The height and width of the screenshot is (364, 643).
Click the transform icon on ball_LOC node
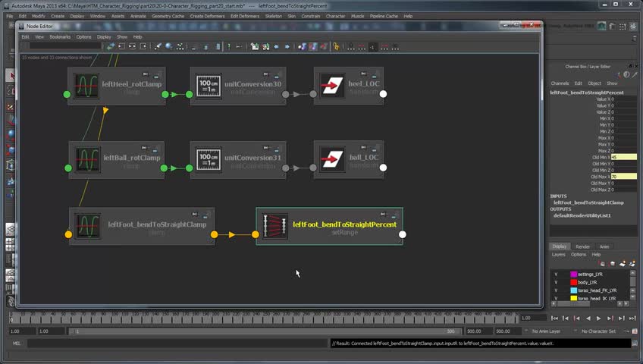click(x=331, y=159)
